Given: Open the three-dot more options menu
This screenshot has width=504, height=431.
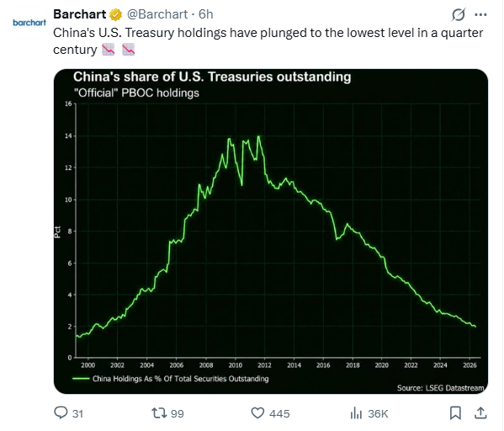Looking at the screenshot, I should [480, 15].
